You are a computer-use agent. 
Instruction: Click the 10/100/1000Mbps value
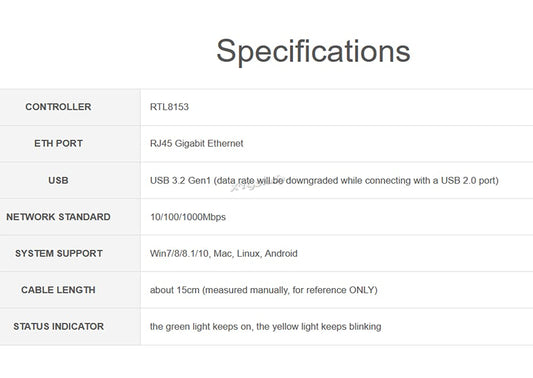click(x=188, y=217)
